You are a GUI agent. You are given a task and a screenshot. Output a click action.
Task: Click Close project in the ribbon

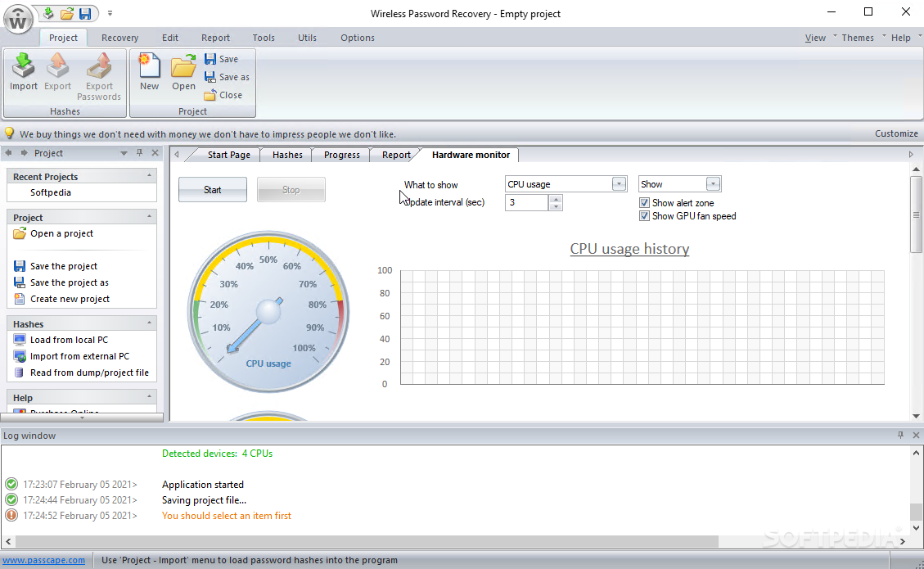pos(223,95)
